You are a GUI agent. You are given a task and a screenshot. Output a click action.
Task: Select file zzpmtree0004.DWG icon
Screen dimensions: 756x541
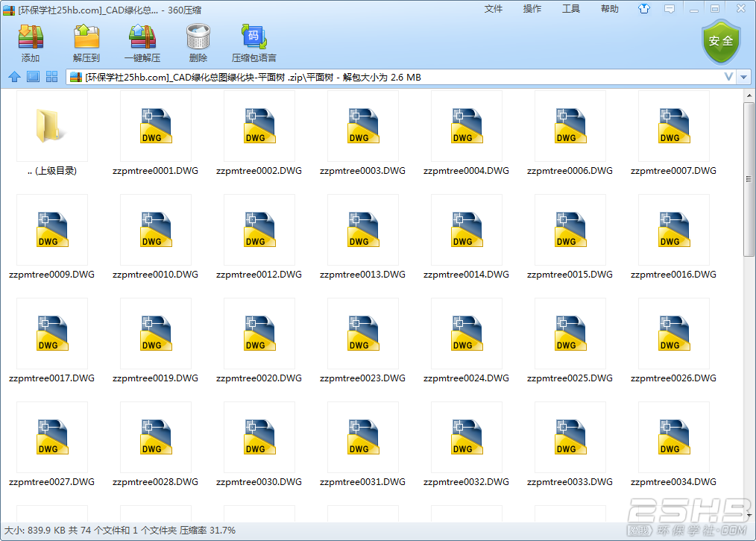466,126
